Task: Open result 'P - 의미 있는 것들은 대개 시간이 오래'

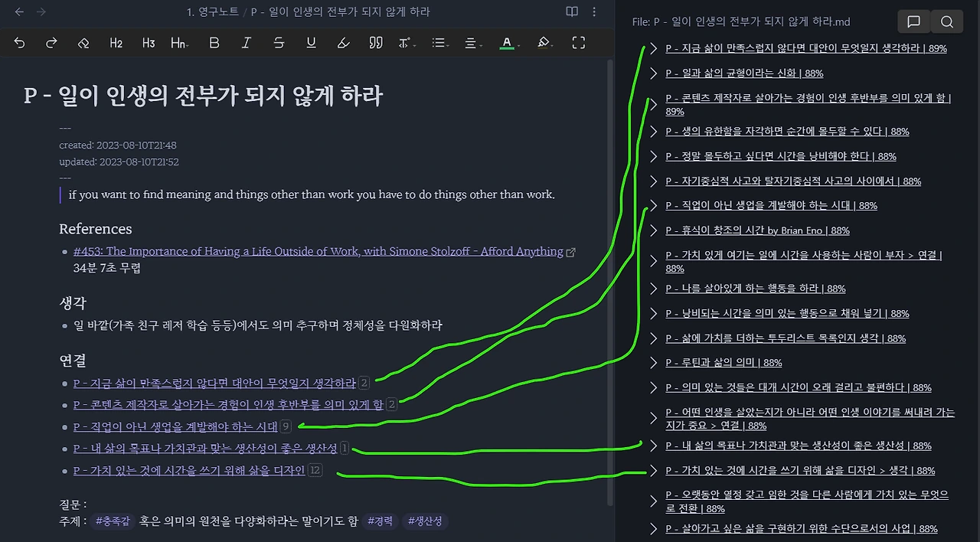Action: [x=799, y=388]
